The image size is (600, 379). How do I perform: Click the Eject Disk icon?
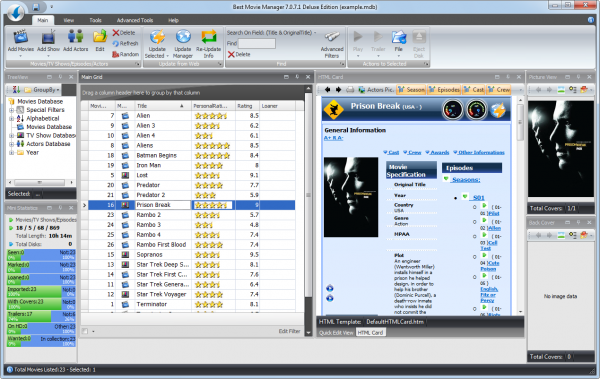click(x=419, y=37)
